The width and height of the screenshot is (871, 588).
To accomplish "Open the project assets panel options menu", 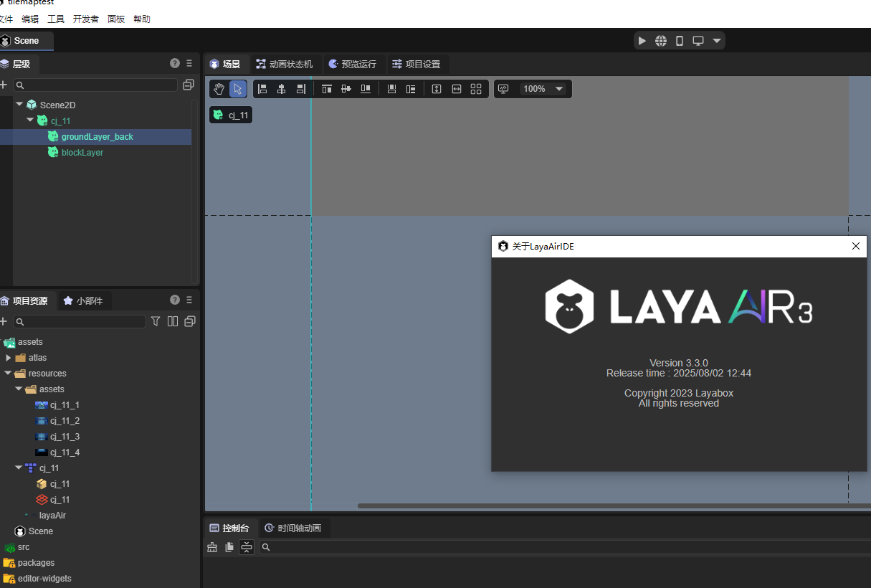I will 189,300.
